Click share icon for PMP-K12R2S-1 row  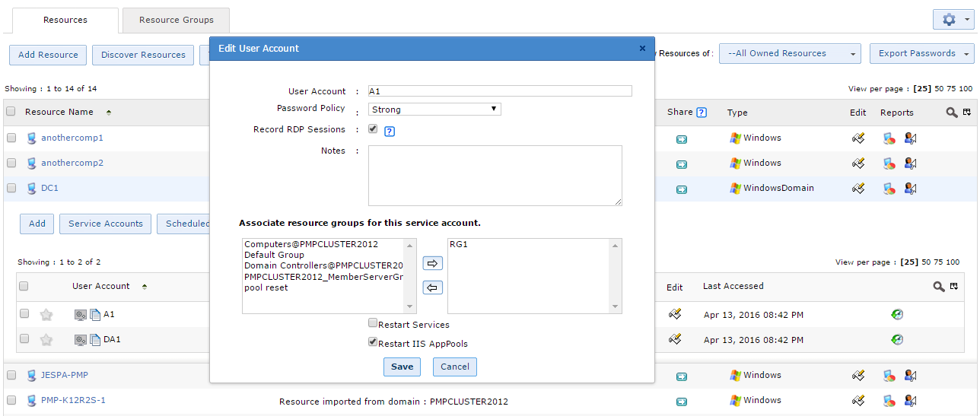click(682, 402)
